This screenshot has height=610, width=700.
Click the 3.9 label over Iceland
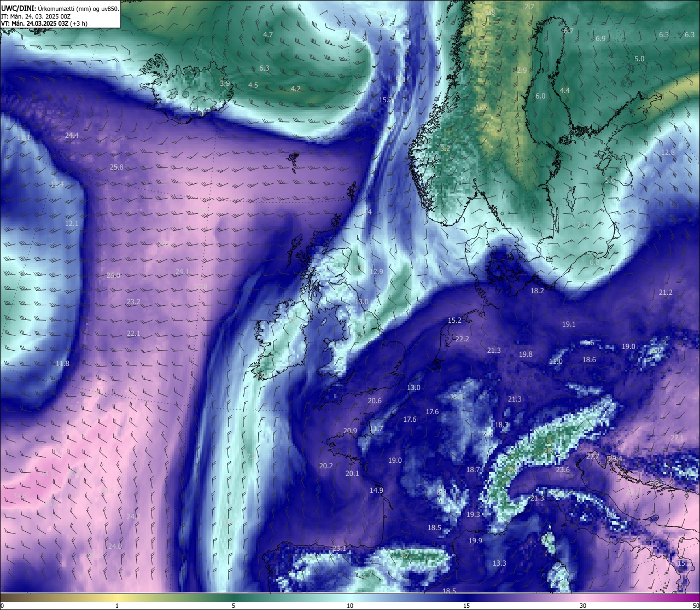[x=225, y=84]
